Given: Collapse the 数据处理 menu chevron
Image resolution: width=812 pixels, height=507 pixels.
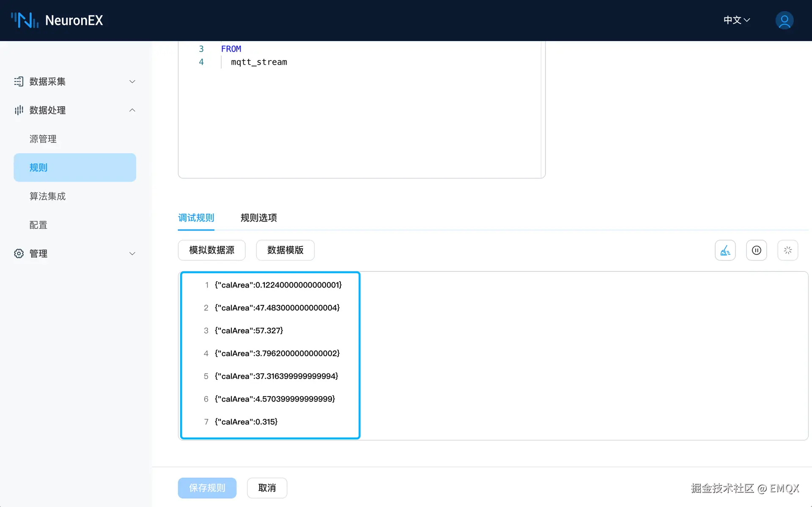Looking at the screenshot, I should point(132,110).
